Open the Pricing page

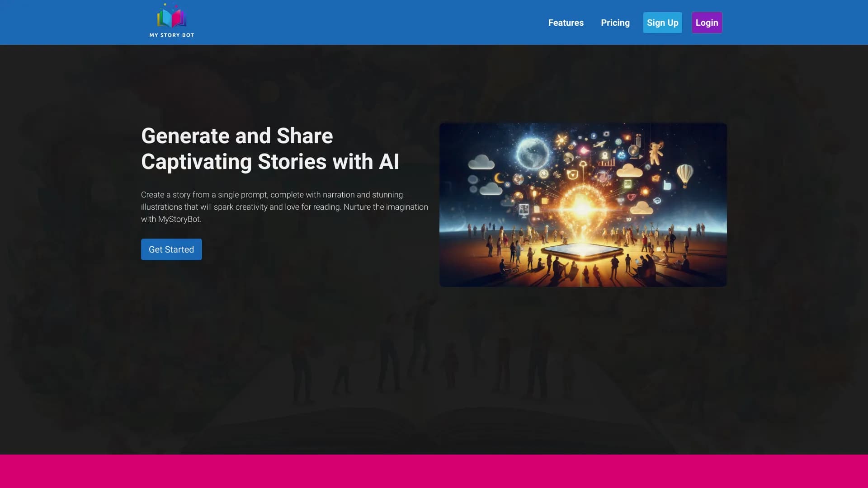(x=615, y=22)
